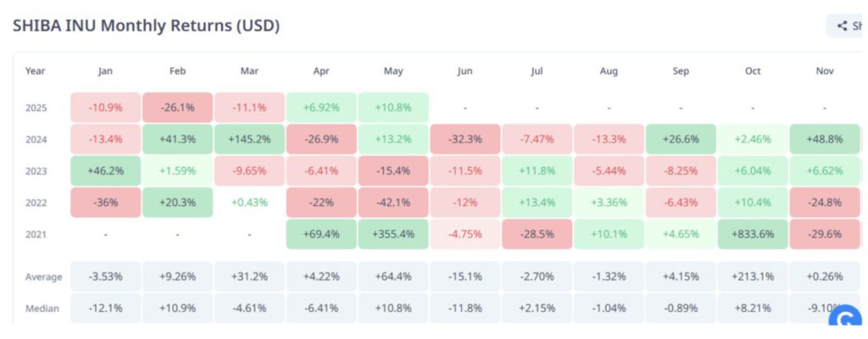868x339 pixels.
Task: Click the -42.1% May 2022 cell
Action: pos(393,203)
